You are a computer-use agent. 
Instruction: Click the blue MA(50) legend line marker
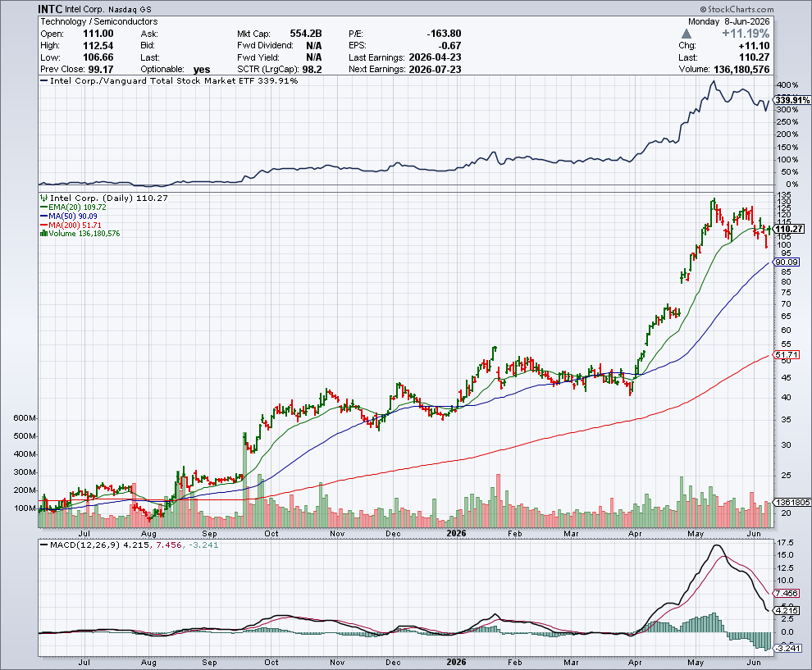point(44,216)
